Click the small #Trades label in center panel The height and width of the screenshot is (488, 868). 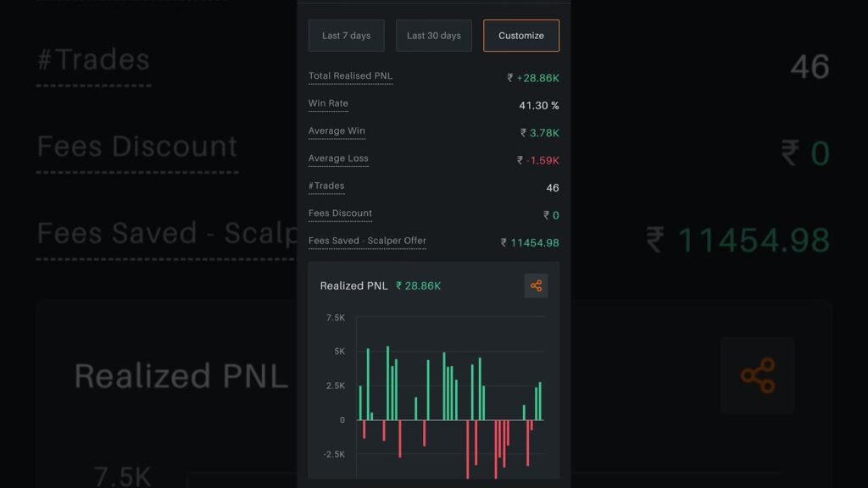tap(326, 186)
